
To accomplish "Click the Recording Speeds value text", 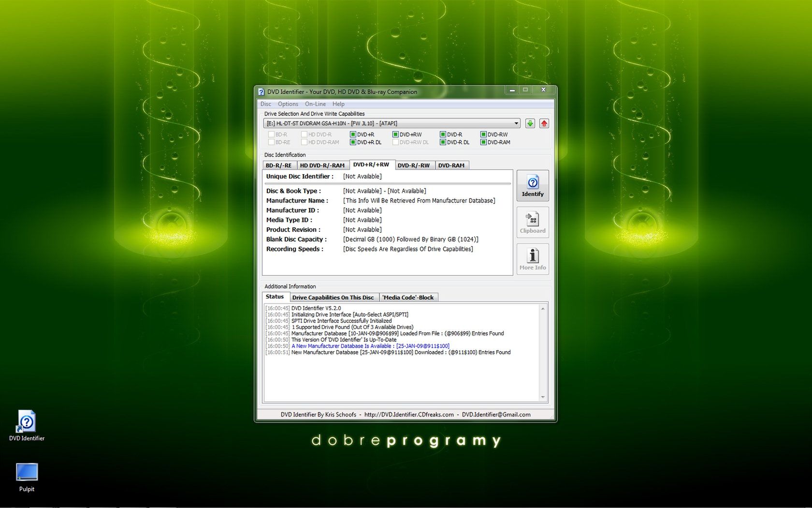I will tap(408, 249).
